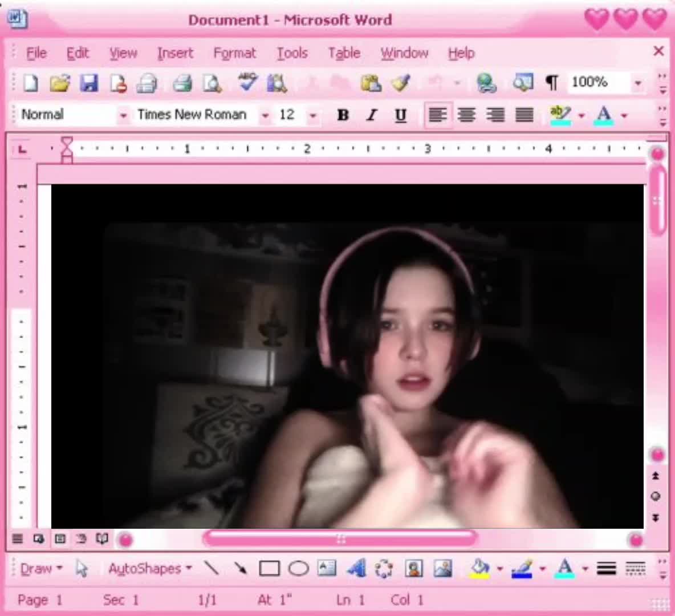This screenshot has height=616, width=675.
Task: Close the document with the menu bar X
Action: (x=658, y=51)
